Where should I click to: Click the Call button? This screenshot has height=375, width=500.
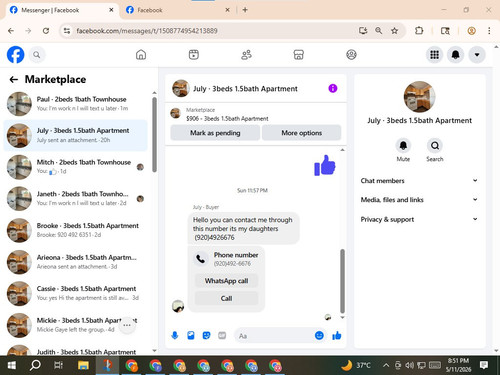[226, 298]
